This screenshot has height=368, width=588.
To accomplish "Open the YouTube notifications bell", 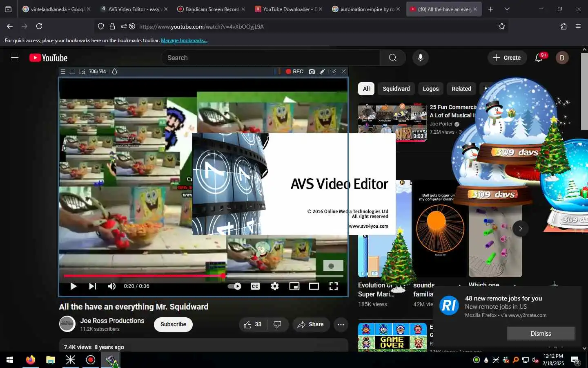I will [x=539, y=58].
